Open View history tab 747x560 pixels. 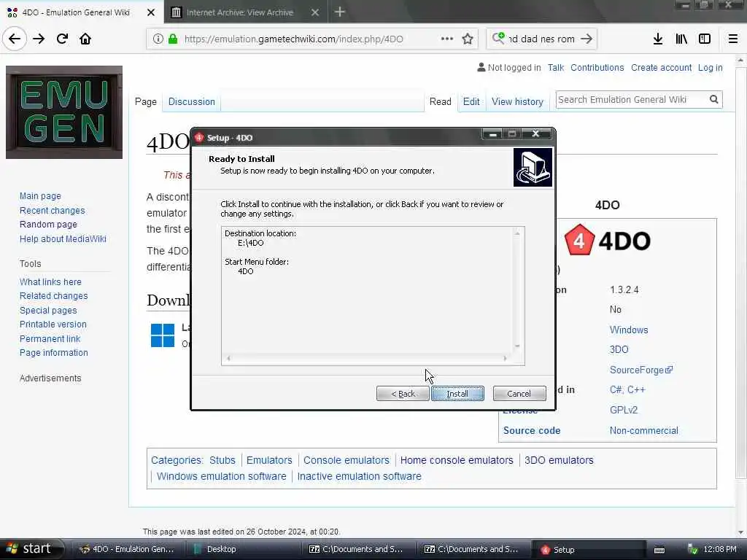[x=517, y=101]
